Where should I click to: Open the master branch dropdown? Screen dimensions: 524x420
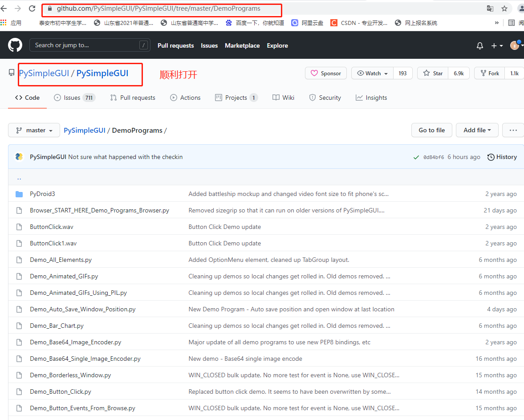pyautogui.click(x=34, y=130)
